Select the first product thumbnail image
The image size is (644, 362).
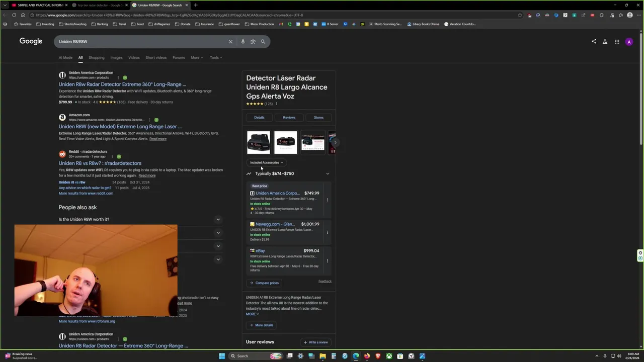pos(259,142)
